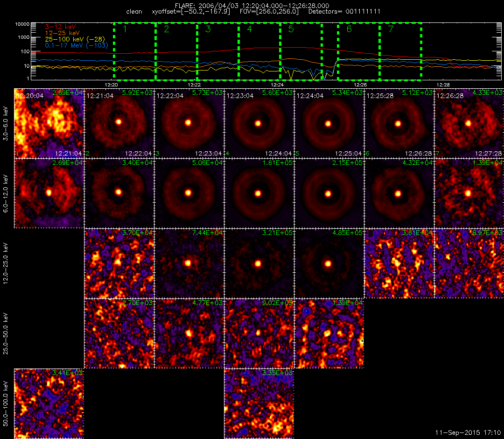Click the '3.0-6.0 keV' row label

coord(6,123)
